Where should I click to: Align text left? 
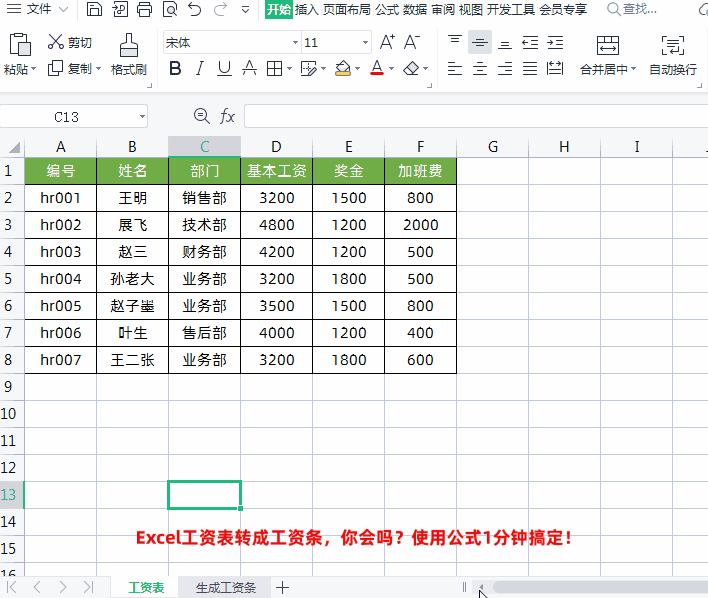coord(455,69)
